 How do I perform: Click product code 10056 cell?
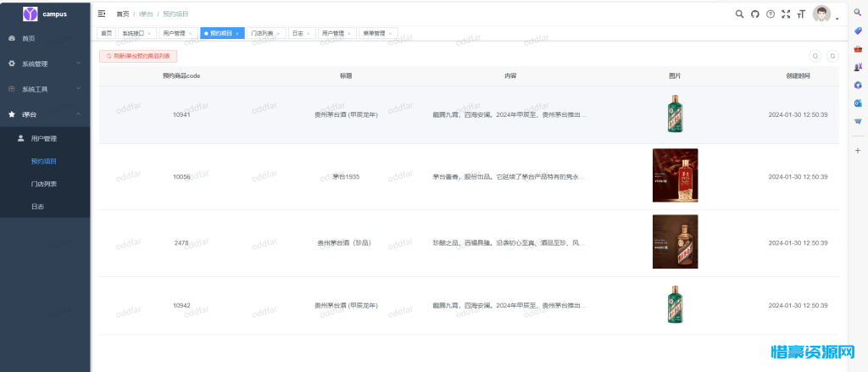point(181,176)
